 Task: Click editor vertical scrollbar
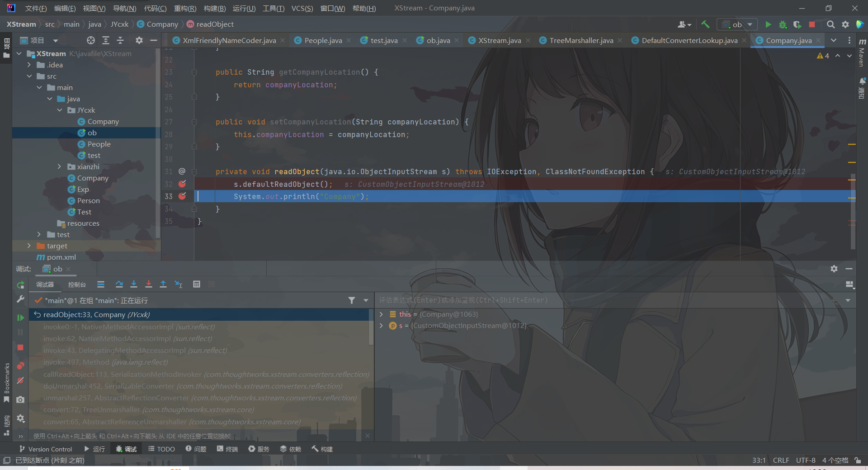[853, 211]
